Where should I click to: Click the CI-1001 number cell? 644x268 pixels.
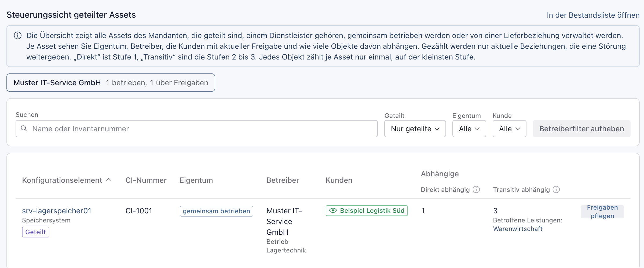[x=139, y=211]
